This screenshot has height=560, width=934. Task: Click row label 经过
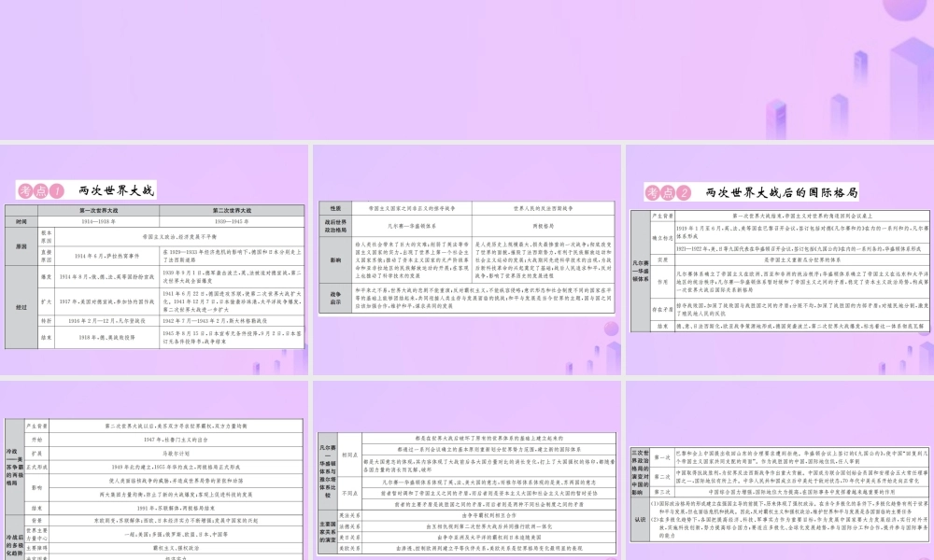click(21, 307)
